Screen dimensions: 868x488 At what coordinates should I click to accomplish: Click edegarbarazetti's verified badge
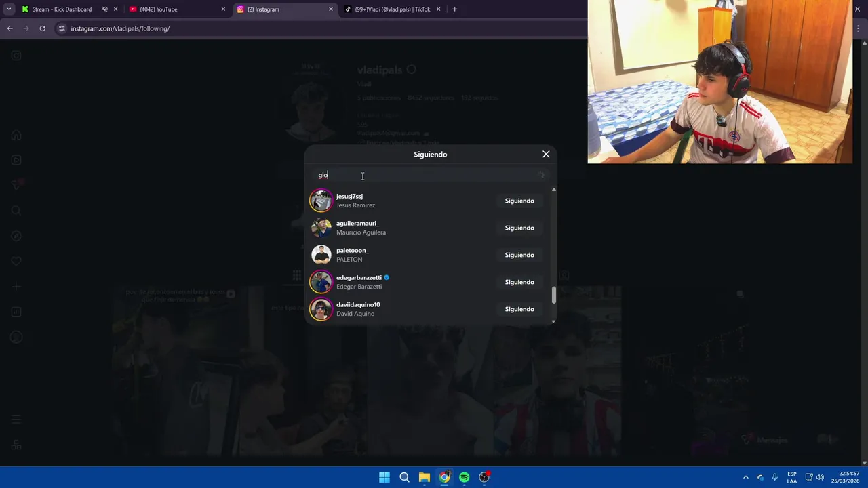click(387, 277)
